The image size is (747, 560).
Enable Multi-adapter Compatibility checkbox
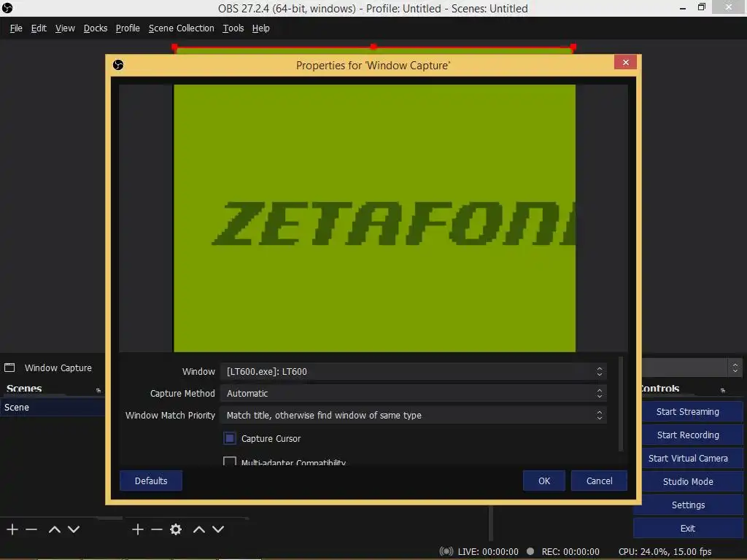[230, 461]
